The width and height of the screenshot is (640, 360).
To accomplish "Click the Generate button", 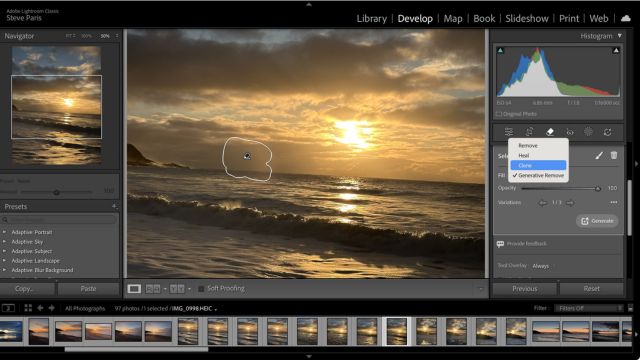I will [x=597, y=221].
